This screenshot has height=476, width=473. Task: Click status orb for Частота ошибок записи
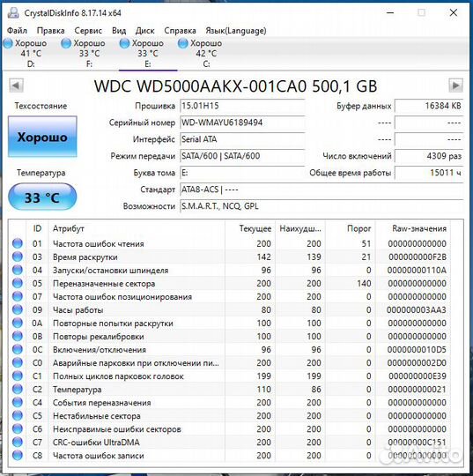(x=18, y=456)
